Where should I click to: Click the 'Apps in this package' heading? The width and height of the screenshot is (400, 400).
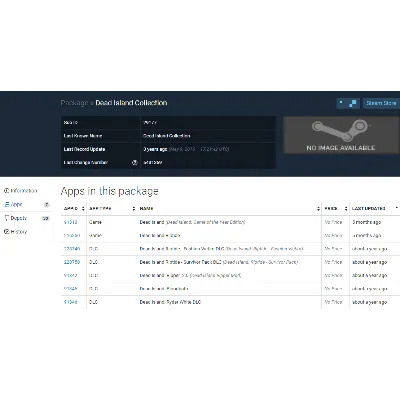(109, 191)
